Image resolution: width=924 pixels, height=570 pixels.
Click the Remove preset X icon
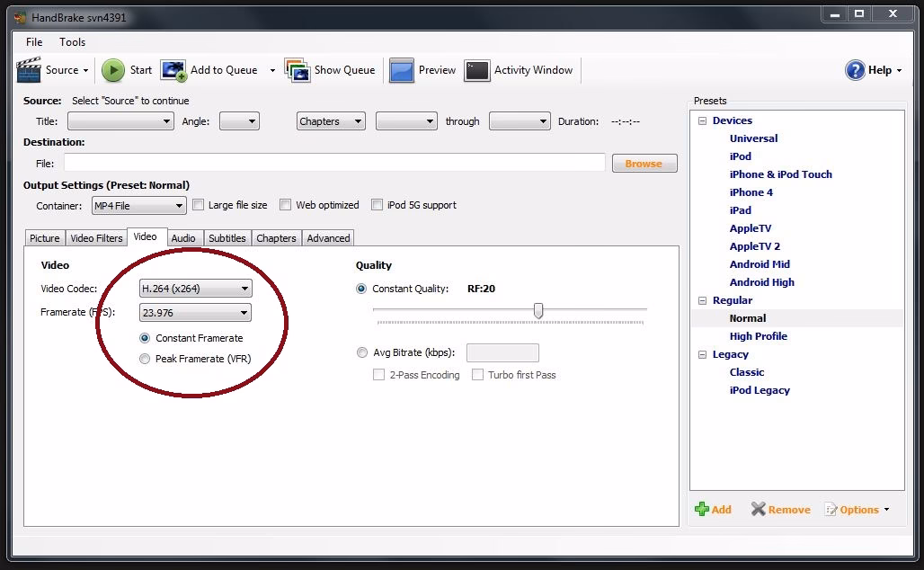[x=758, y=509]
